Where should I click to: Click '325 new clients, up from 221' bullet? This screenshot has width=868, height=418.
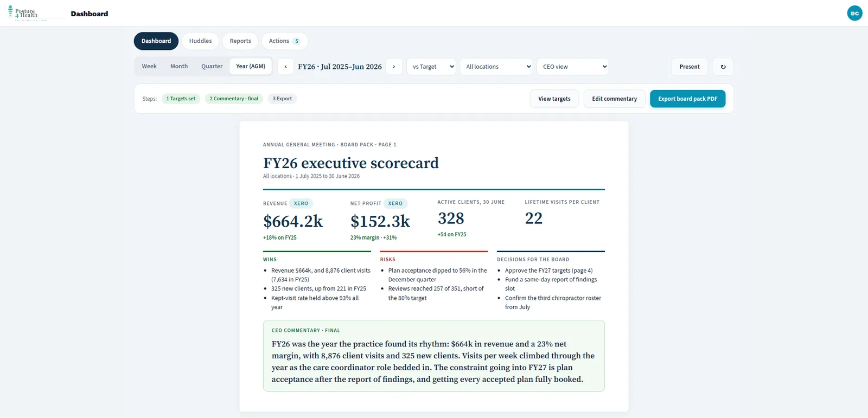click(318, 288)
